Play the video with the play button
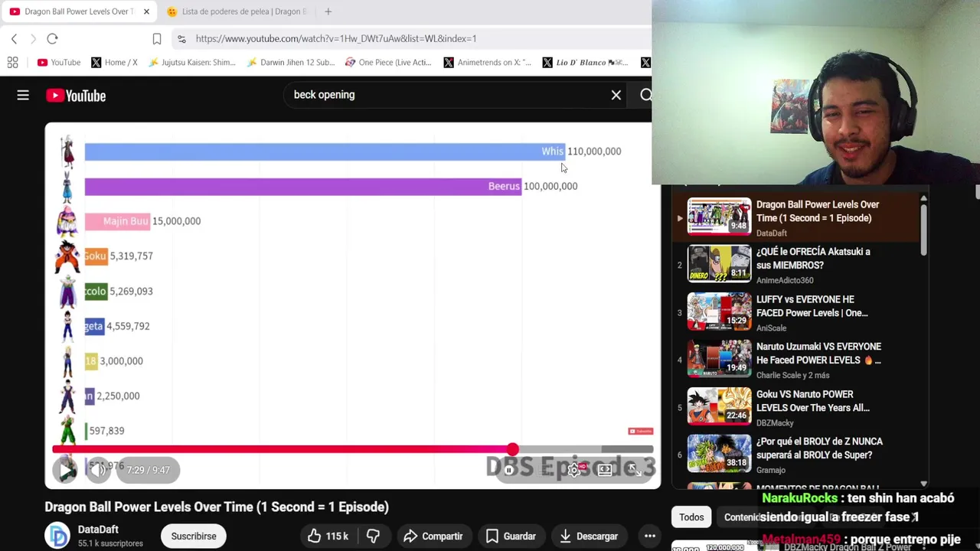The image size is (980, 551). 66,470
